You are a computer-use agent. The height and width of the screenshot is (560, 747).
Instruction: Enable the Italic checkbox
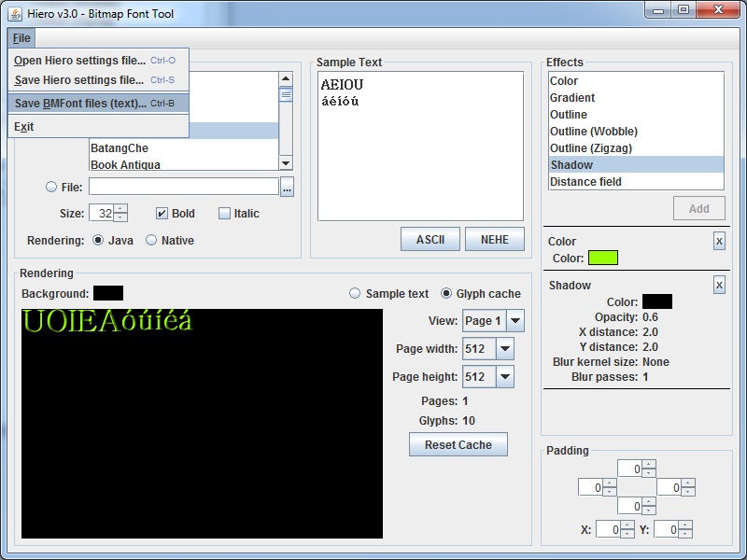tap(224, 214)
